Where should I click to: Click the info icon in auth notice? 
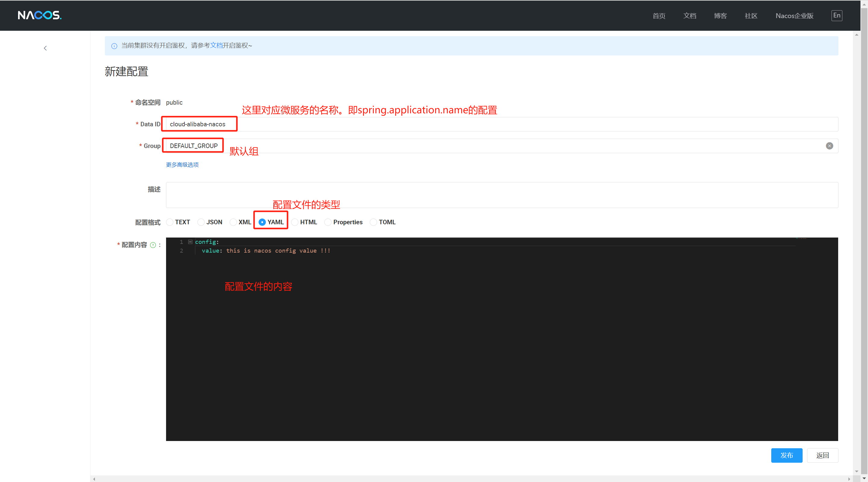coord(114,46)
